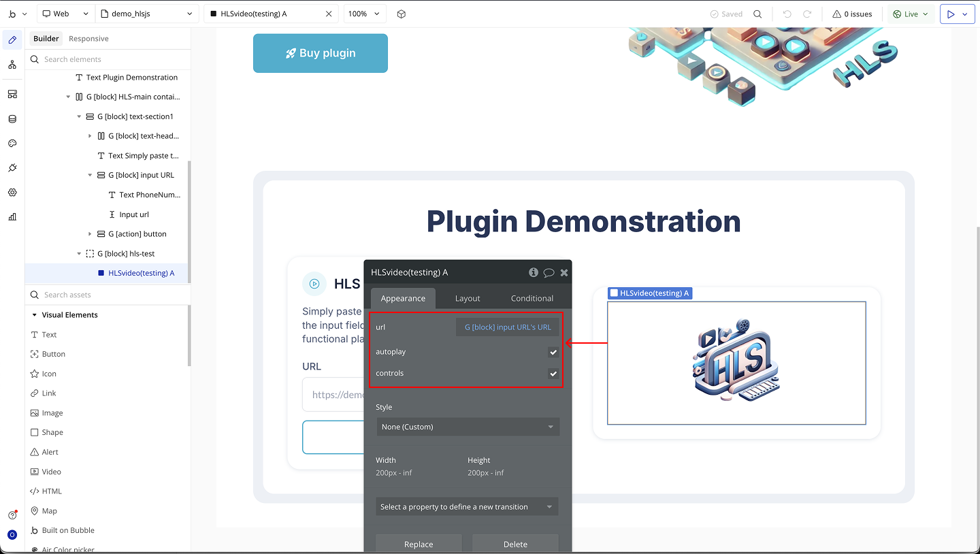This screenshot has width=980, height=554.
Task: Toggle the controls checkbox
Action: [553, 374]
